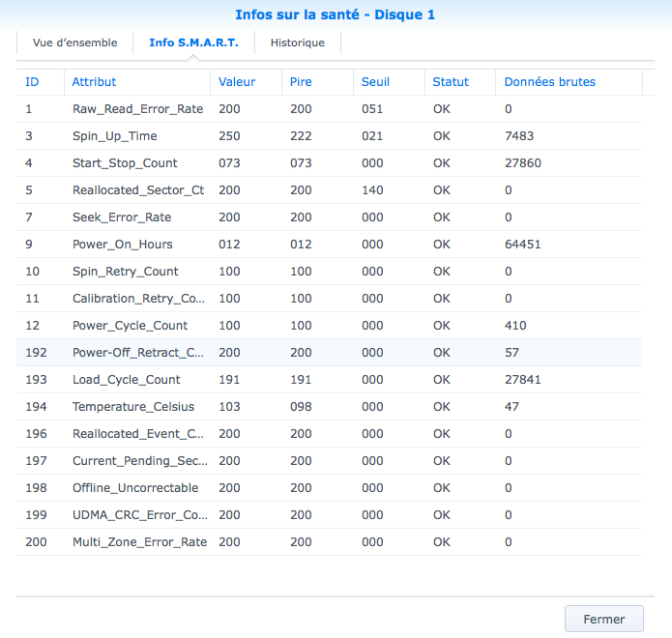672x638 pixels.
Task: Click raw data value 7483
Action: [519, 136]
